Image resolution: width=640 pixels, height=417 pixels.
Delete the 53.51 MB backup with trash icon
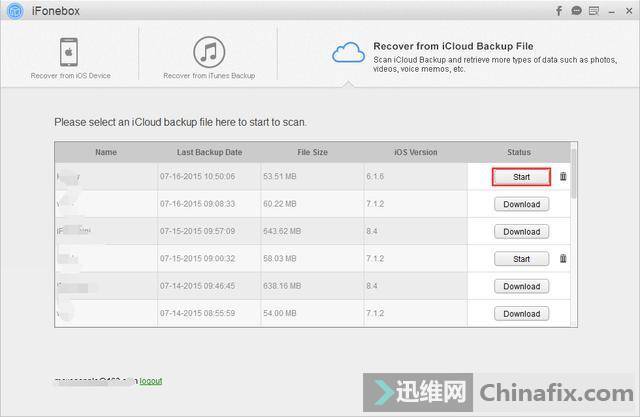point(563,176)
